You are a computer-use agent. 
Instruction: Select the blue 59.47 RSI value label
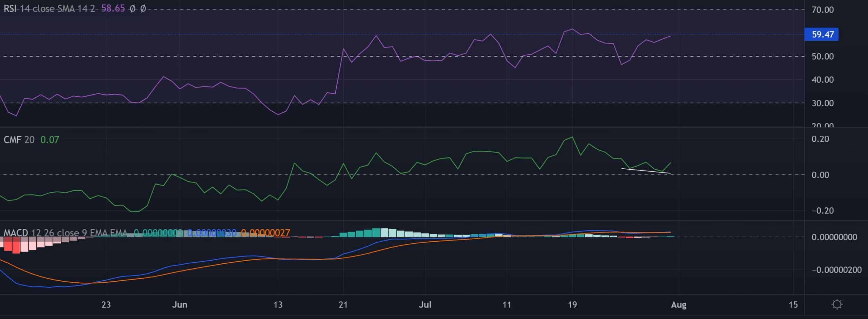[x=821, y=34]
